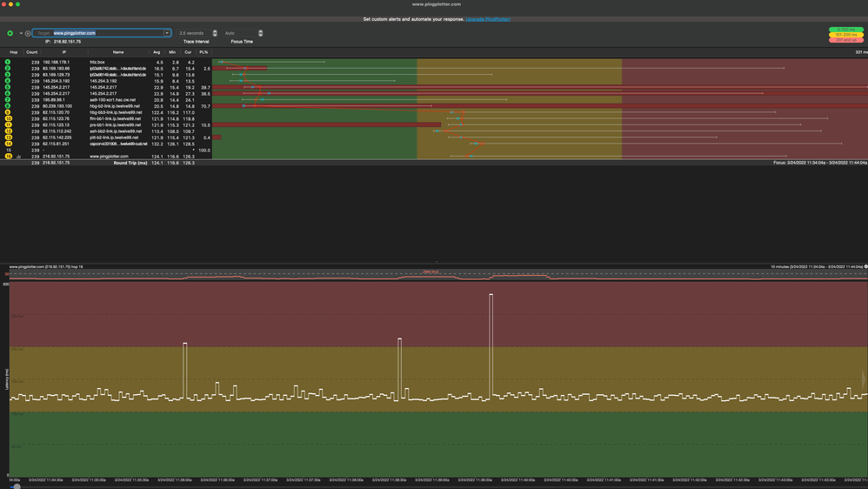This screenshot has height=489, width=868.
Task: Click the round stop icon before Target field
Action: pos(28,33)
